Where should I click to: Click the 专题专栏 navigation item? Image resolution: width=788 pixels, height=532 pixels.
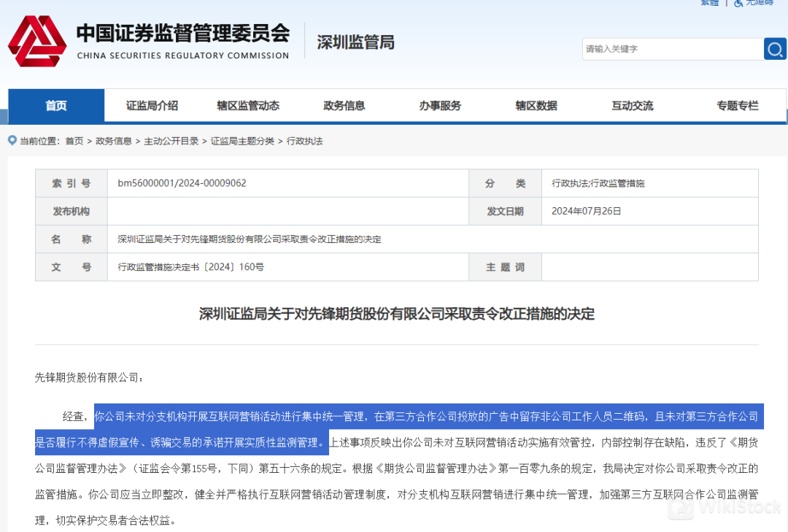click(x=737, y=106)
